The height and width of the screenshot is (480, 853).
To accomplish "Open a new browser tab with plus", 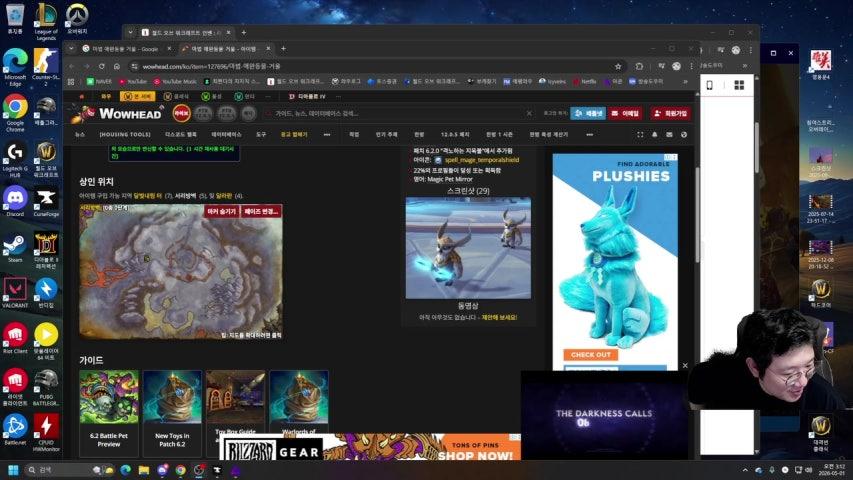I will click(283, 48).
